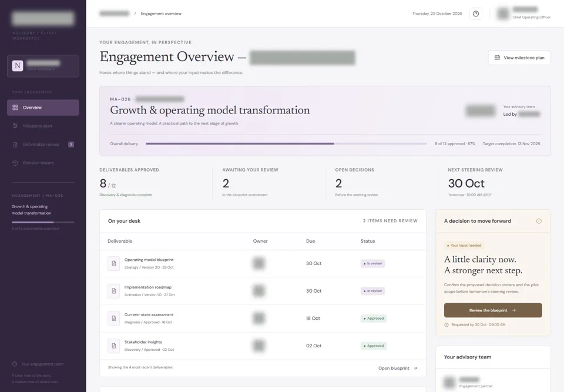This screenshot has width=564, height=392.
Task: Click the info icon on decision card
Action: click(539, 221)
